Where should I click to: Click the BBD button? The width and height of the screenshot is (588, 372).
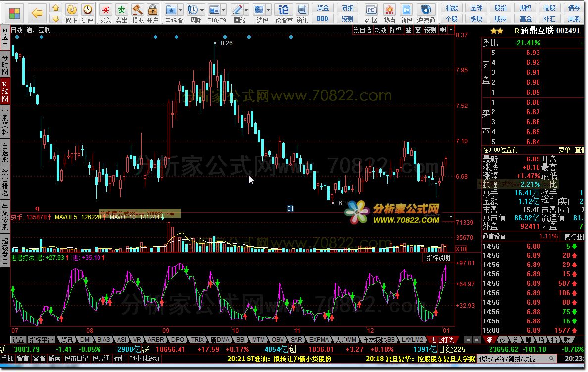point(323,19)
